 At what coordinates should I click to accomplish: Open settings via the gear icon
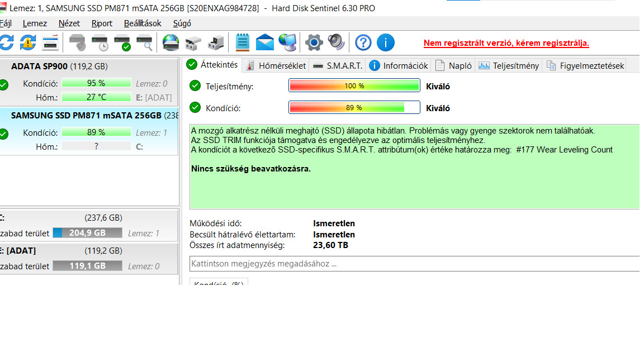click(x=314, y=42)
